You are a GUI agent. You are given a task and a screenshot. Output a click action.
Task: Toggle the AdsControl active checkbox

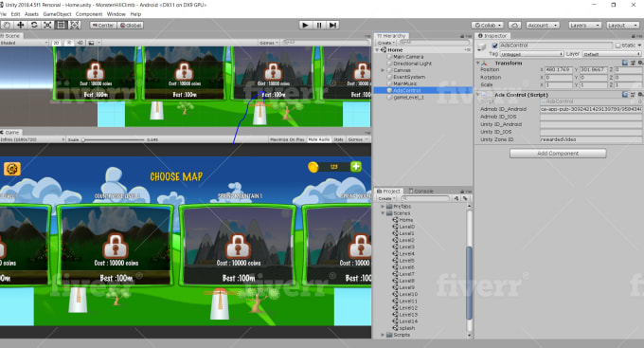point(494,46)
